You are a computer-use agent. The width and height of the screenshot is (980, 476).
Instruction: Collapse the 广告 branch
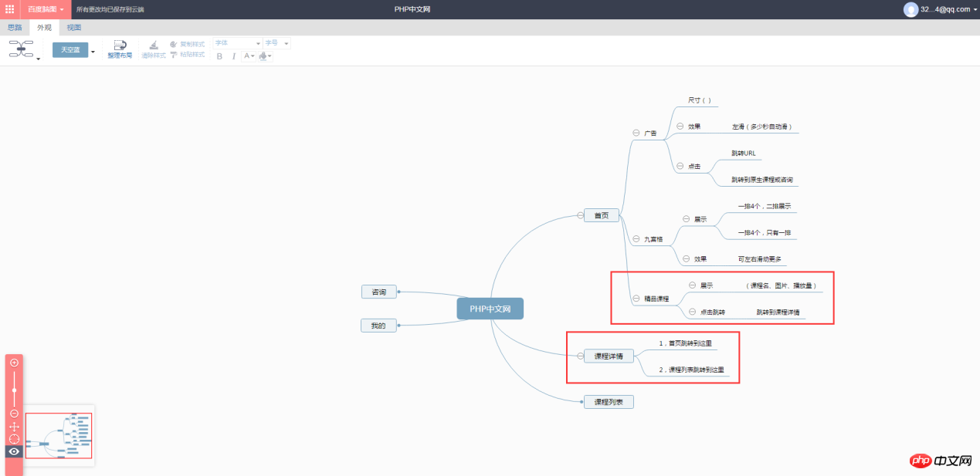636,133
